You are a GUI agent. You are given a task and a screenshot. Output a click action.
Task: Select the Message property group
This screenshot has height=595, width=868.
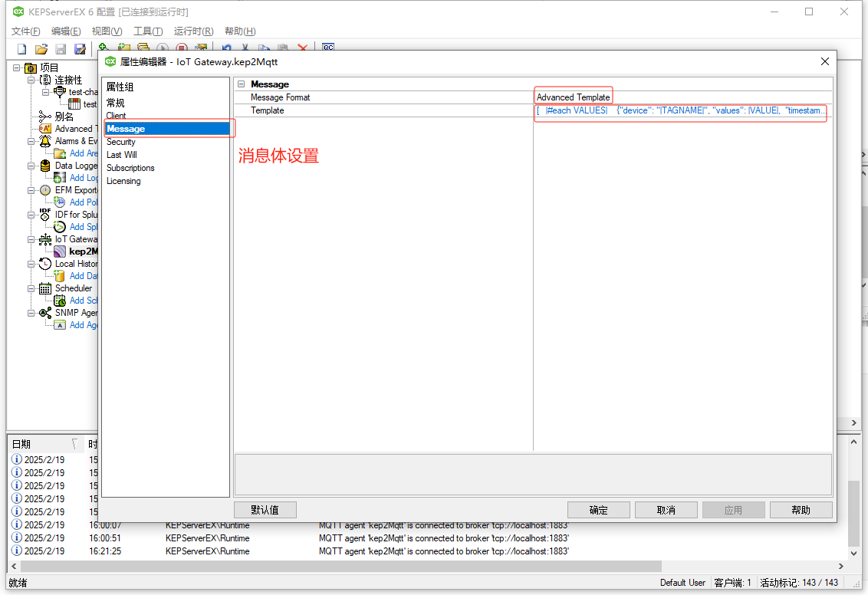[167, 128]
